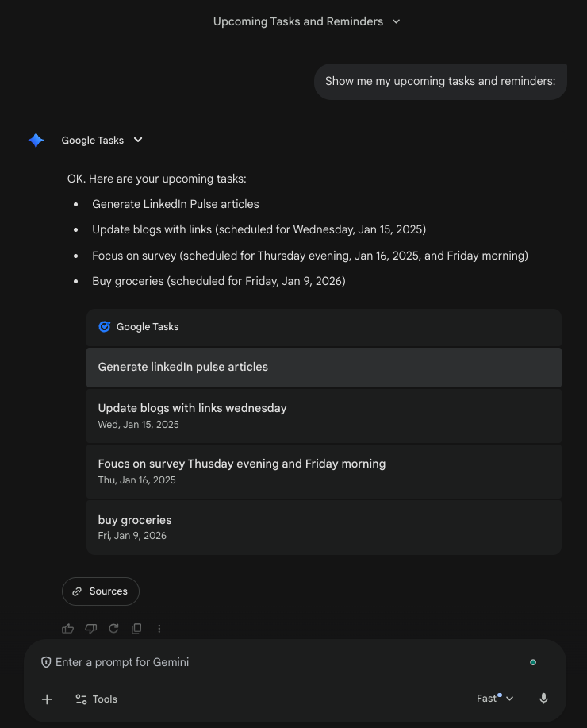Click the plus icon to attach content
The image size is (587, 728).
pyautogui.click(x=46, y=699)
